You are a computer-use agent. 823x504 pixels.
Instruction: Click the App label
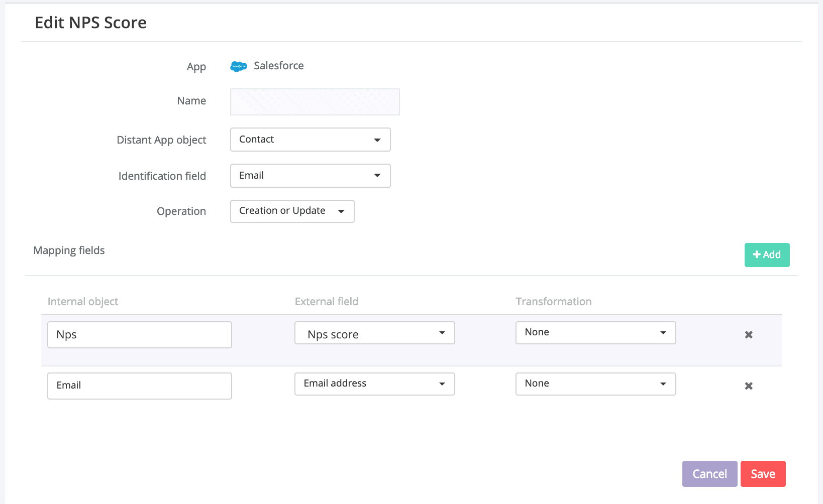click(196, 67)
